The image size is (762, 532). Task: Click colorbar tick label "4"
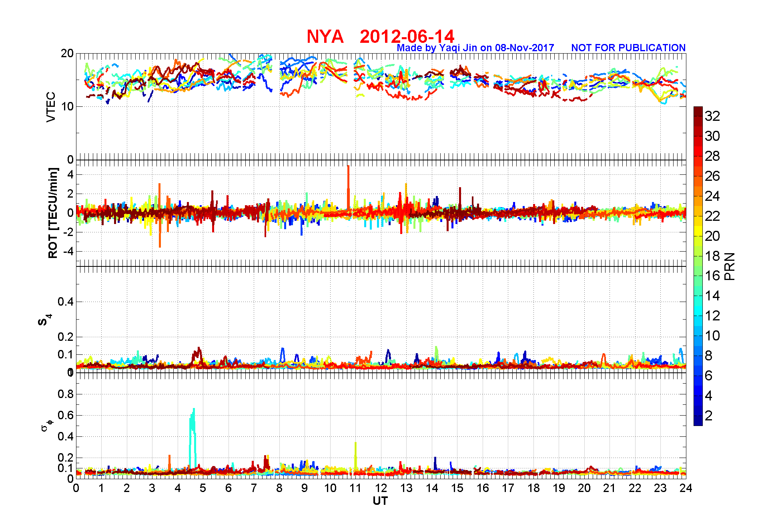click(709, 396)
